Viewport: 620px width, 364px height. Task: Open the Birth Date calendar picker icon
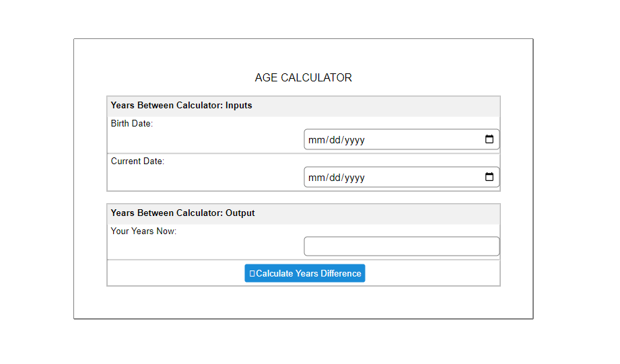(x=489, y=139)
